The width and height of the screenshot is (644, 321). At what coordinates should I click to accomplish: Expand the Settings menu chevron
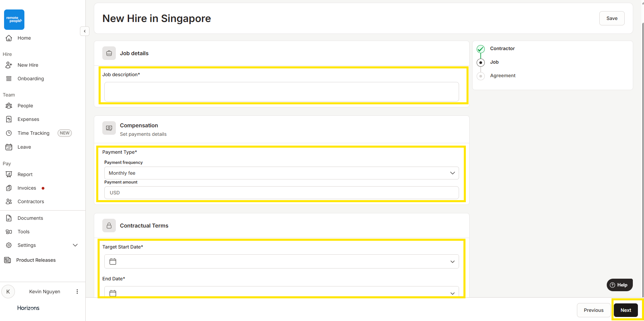75,245
